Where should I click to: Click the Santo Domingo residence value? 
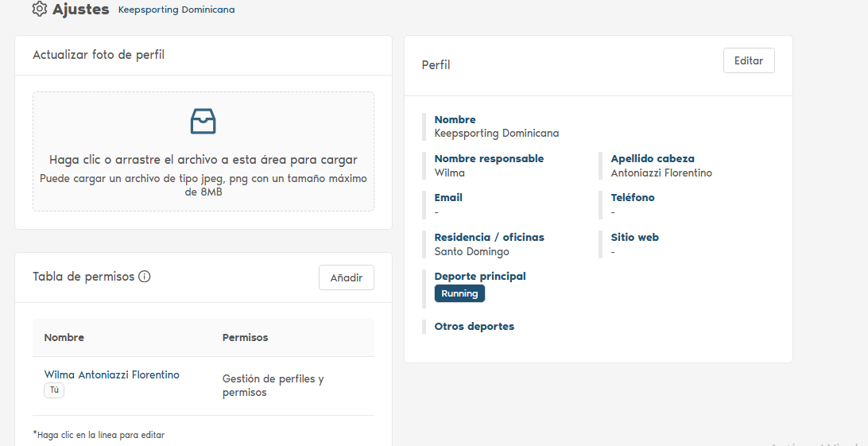tap(471, 251)
